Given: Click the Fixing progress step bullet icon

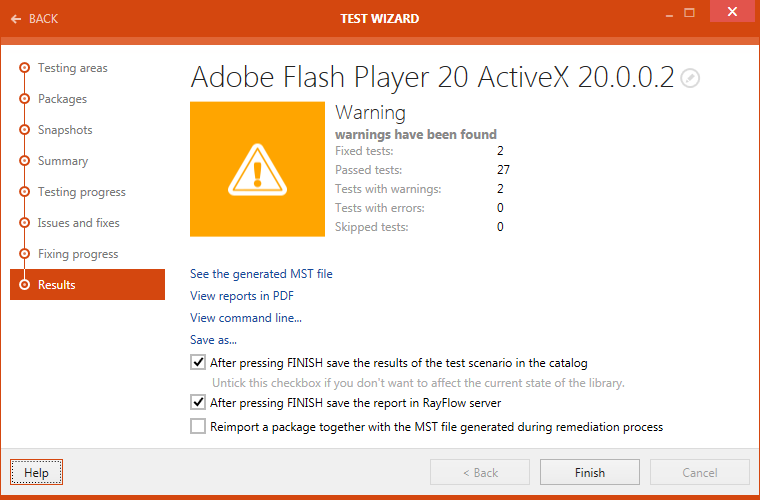Looking at the screenshot, I should 24,254.
